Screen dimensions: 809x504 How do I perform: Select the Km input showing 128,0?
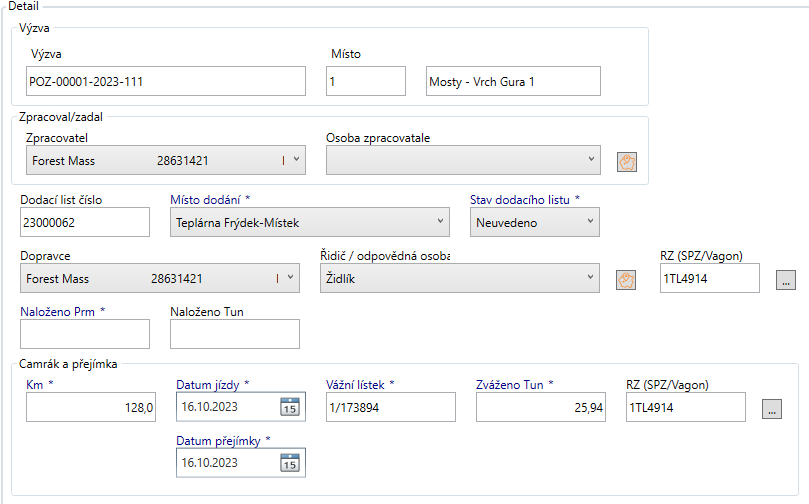[91, 407]
